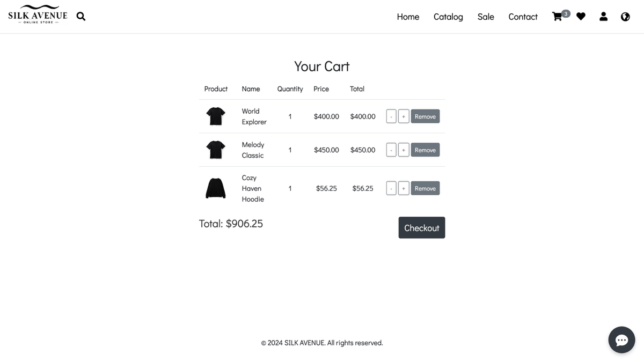644x362 pixels.
Task: Go to the Home page
Action: click(408, 17)
